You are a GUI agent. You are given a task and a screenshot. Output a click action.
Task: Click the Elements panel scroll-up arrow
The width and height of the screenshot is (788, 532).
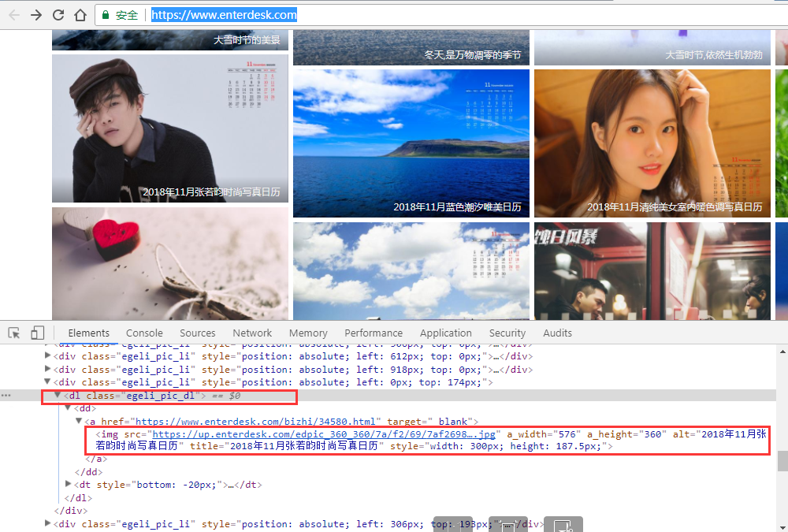[x=782, y=352]
